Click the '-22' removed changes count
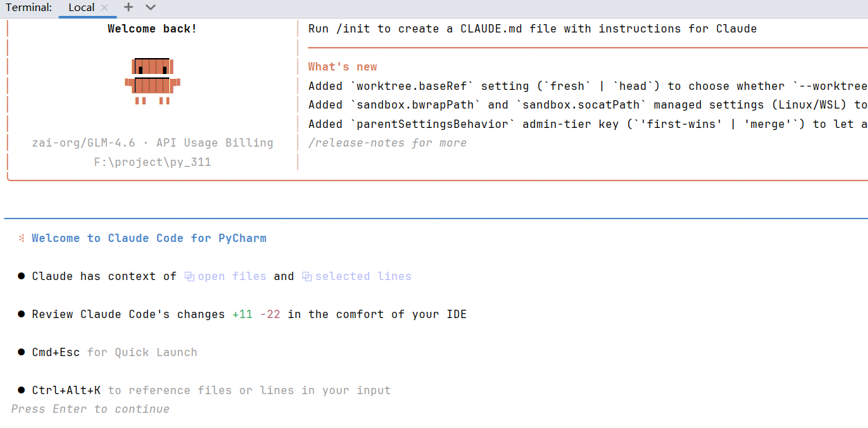The image size is (868, 428). click(270, 315)
